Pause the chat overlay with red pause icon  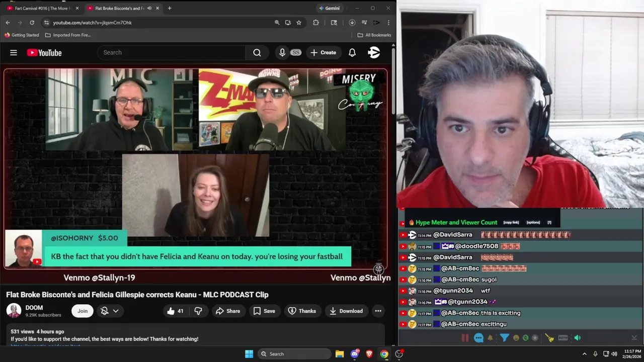click(x=465, y=338)
